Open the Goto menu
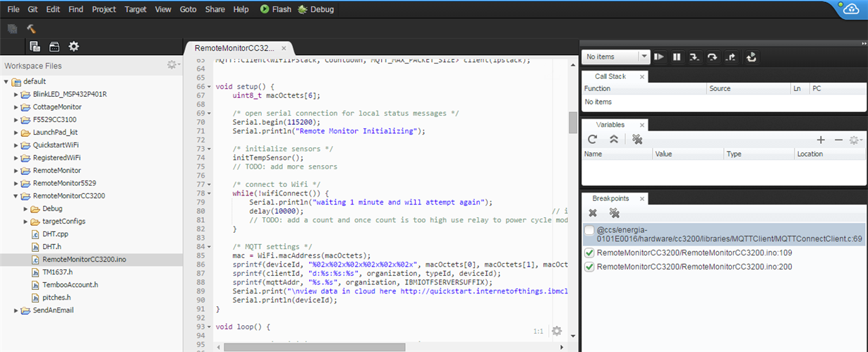868x352 pixels. tap(188, 9)
